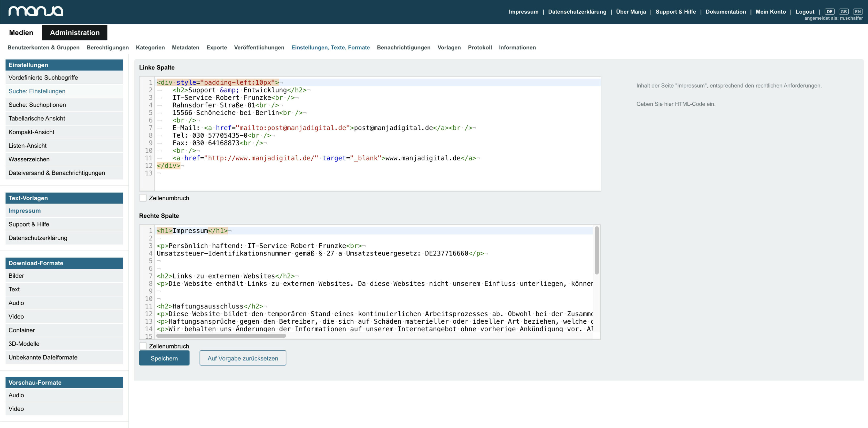Viewport: 868px width, 428px height.
Task: Switch language with the DE badge
Action: click(x=829, y=11)
